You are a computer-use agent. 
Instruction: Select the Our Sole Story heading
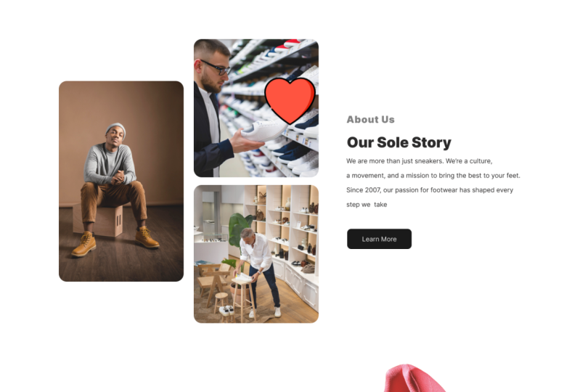(x=399, y=142)
